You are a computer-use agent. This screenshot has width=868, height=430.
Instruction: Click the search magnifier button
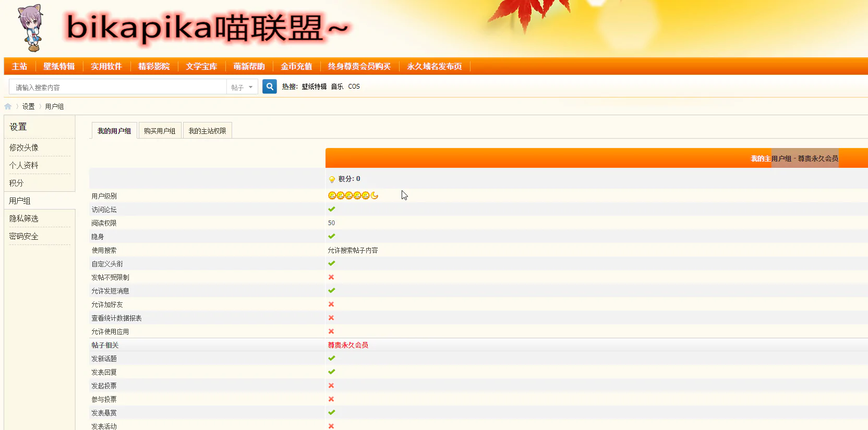tap(269, 87)
